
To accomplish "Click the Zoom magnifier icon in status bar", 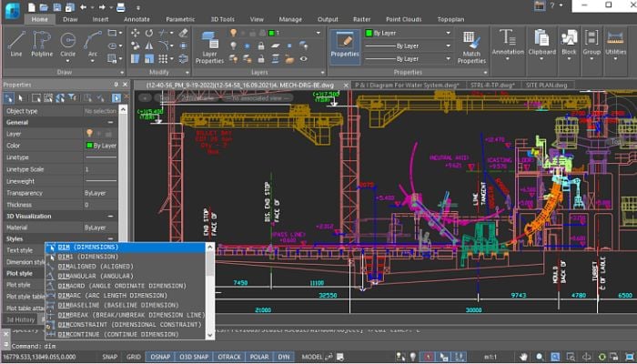I will [x=540, y=357].
